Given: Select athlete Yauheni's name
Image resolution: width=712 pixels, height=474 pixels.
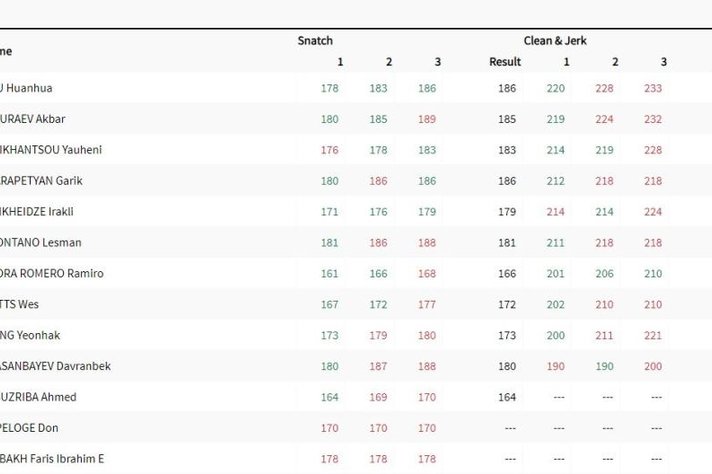Looking at the screenshot, I should point(51,150).
